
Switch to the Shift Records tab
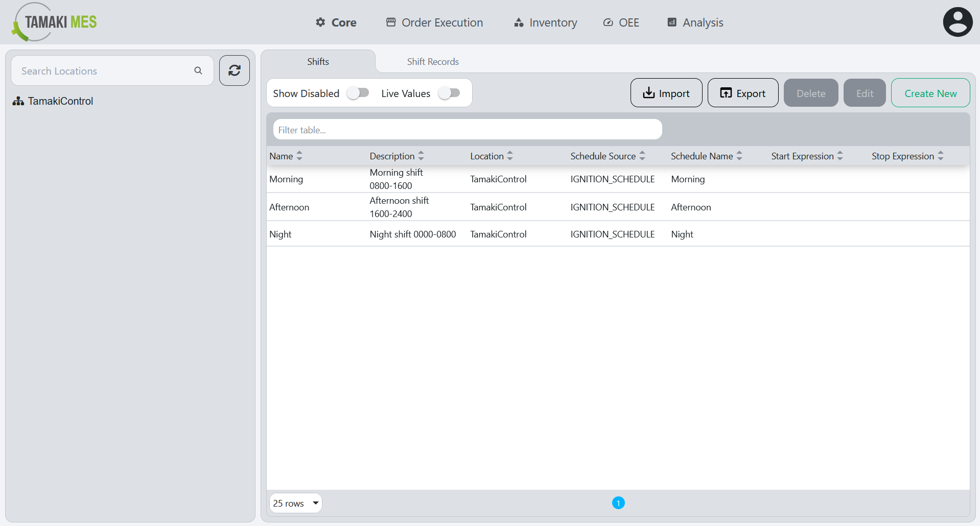point(433,61)
